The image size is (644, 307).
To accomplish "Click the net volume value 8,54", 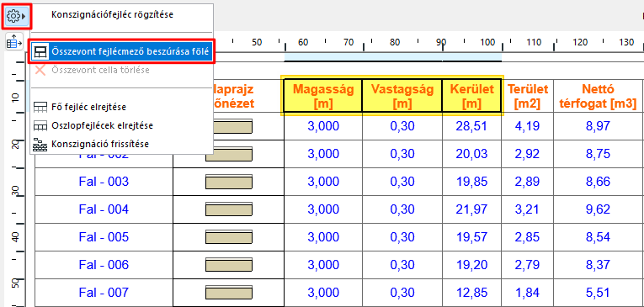I will [x=599, y=237].
